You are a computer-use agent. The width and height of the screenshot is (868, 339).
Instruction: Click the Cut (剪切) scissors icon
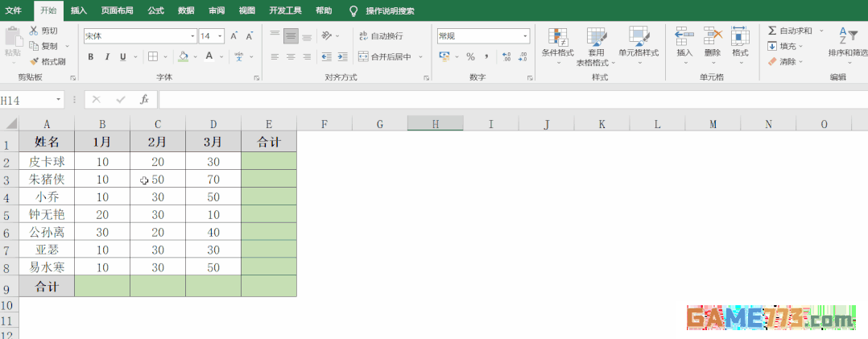[34, 31]
